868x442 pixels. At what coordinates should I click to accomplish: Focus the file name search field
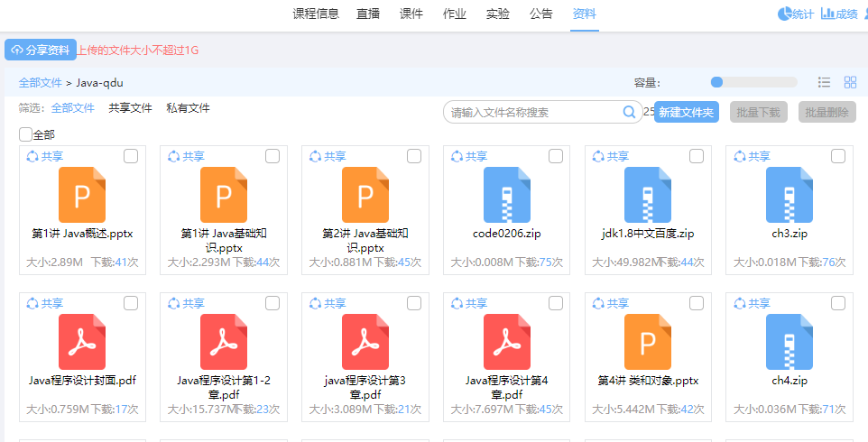(x=534, y=113)
